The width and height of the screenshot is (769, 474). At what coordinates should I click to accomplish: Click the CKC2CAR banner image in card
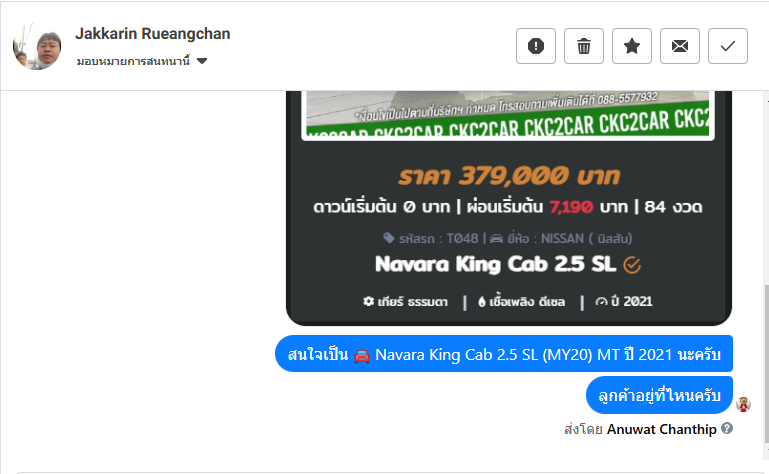(508, 115)
